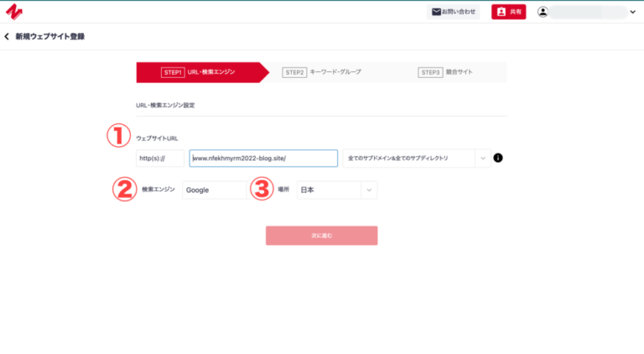Click the envelope icon for お問い合わせ

point(436,12)
